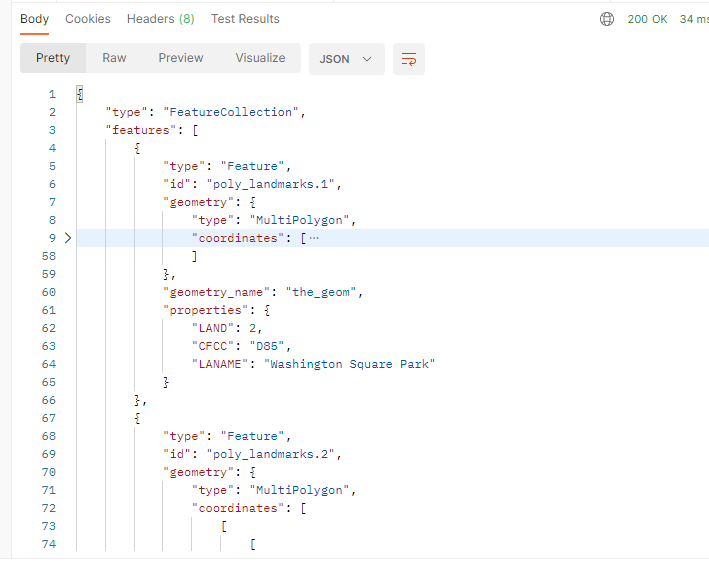Select the Body tab
The width and height of the screenshot is (709, 577).
[34, 19]
